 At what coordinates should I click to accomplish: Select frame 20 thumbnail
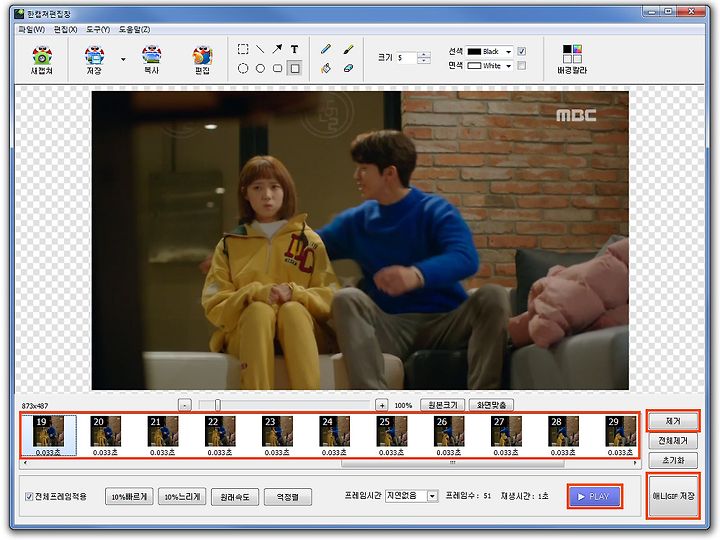point(105,435)
